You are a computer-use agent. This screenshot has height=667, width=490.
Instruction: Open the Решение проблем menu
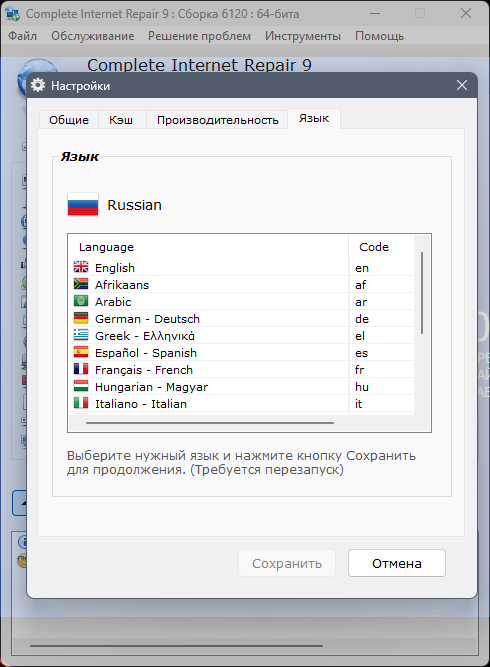coord(199,36)
